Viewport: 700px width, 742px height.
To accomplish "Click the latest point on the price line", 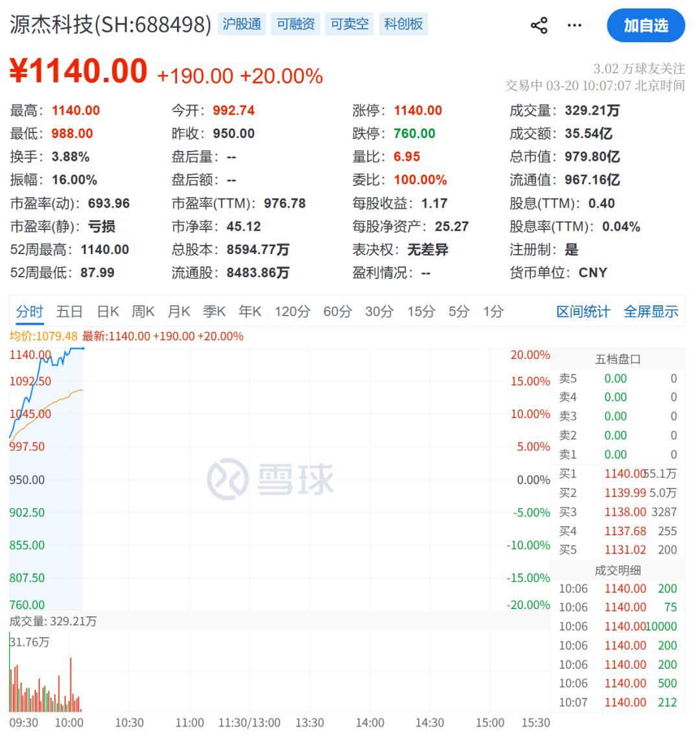I will (x=84, y=349).
